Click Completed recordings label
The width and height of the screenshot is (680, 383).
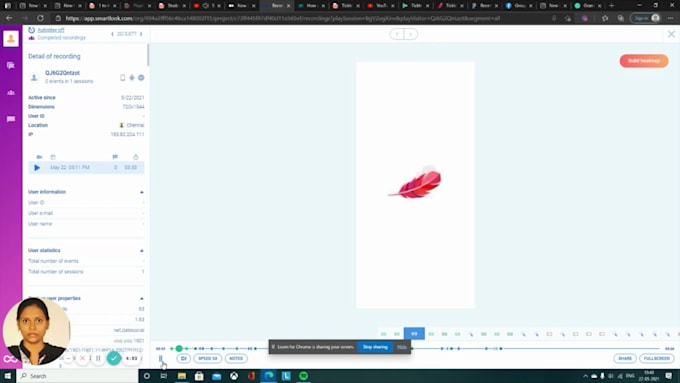61,38
